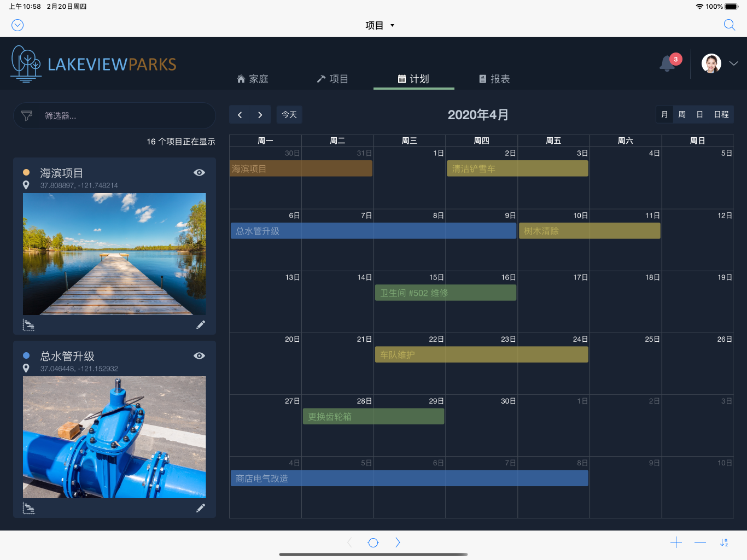Edit 海滨项目 with the pencil icon
The height and width of the screenshot is (560, 747).
point(201,325)
